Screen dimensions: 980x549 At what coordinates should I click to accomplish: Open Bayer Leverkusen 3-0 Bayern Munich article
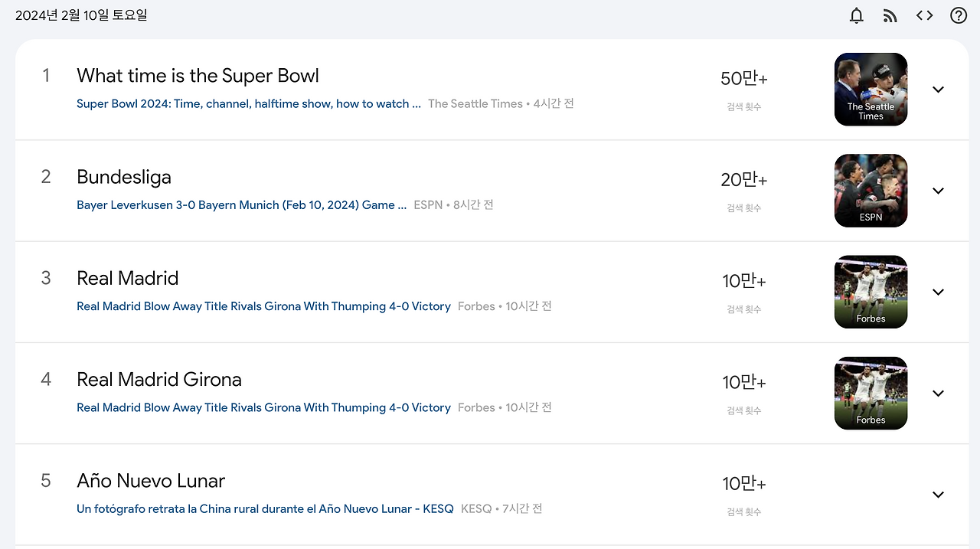pyautogui.click(x=241, y=204)
